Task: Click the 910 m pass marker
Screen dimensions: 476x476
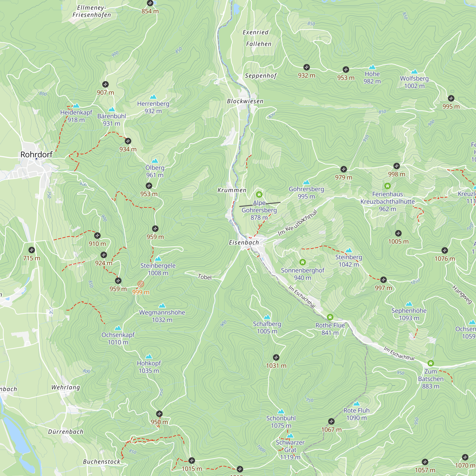Action: [x=97, y=236]
